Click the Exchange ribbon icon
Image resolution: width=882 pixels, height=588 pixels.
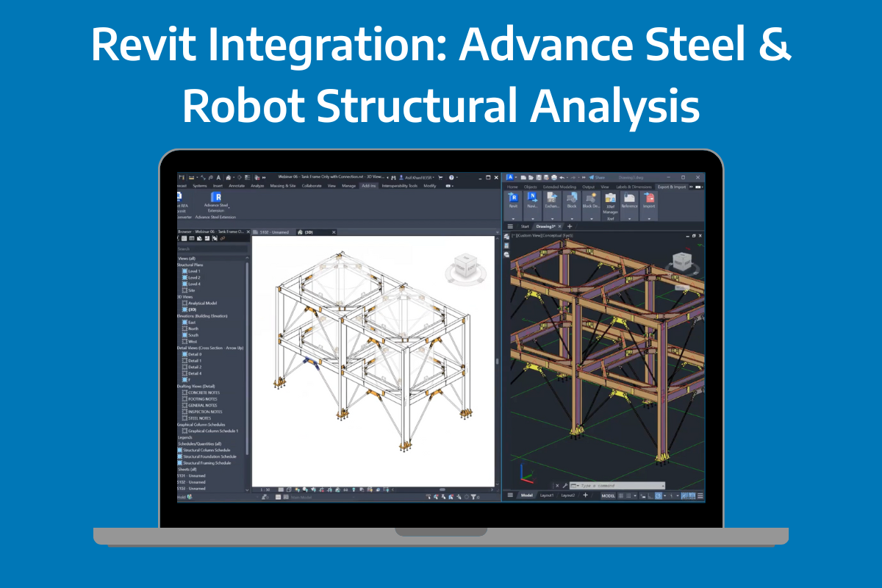point(551,198)
